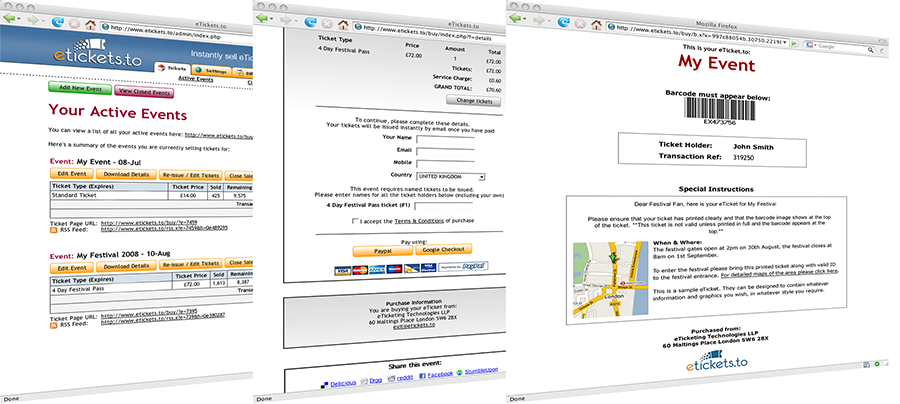
Task: Click the forward arrow in the admin window
Action: click(x=33, y=21)
